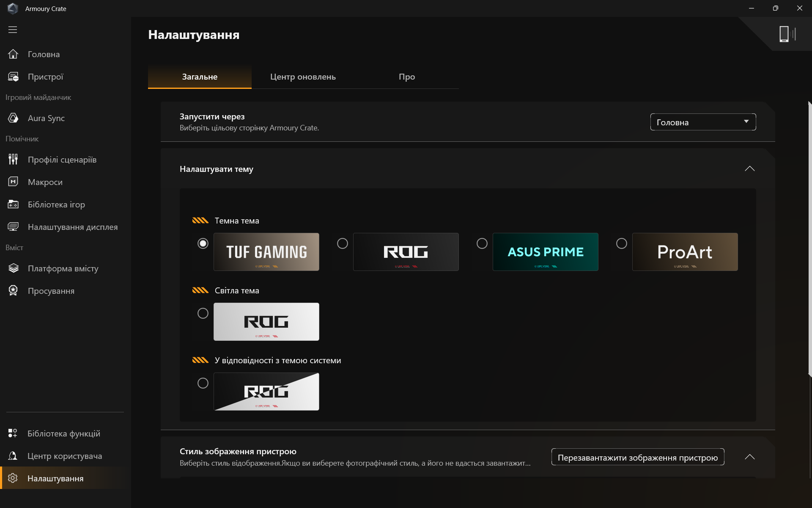The width and height of the screenshot is (812, 508).
Task: Click Перезавантажити зображення пристрою button
Action: [x=637, y=457]
